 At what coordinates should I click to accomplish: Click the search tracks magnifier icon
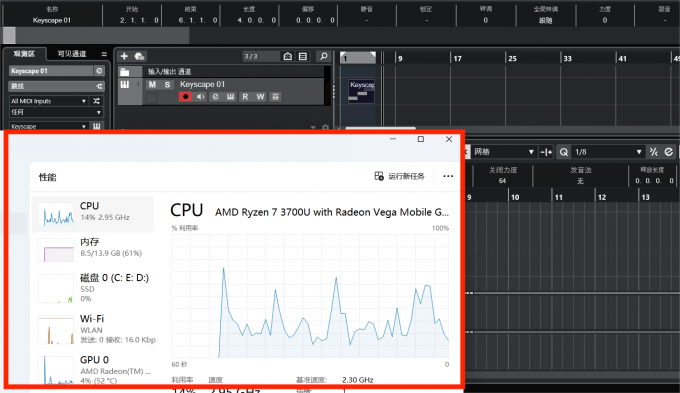324,56
